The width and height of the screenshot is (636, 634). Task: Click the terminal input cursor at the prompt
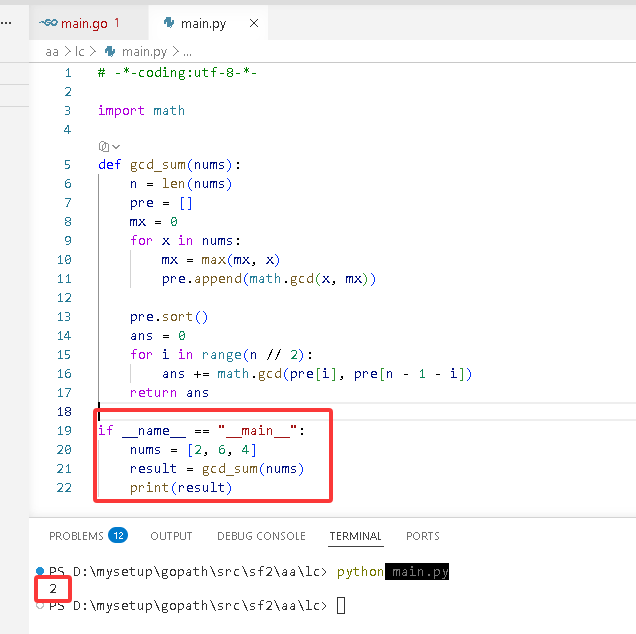click(341, 606)
